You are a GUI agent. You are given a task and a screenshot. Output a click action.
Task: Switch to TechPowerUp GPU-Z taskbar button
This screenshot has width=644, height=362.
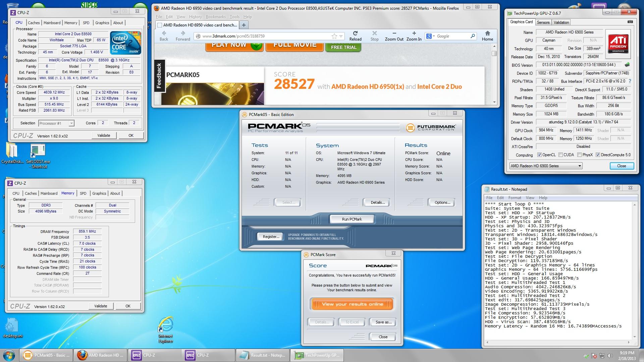click(x=317, y=355)
